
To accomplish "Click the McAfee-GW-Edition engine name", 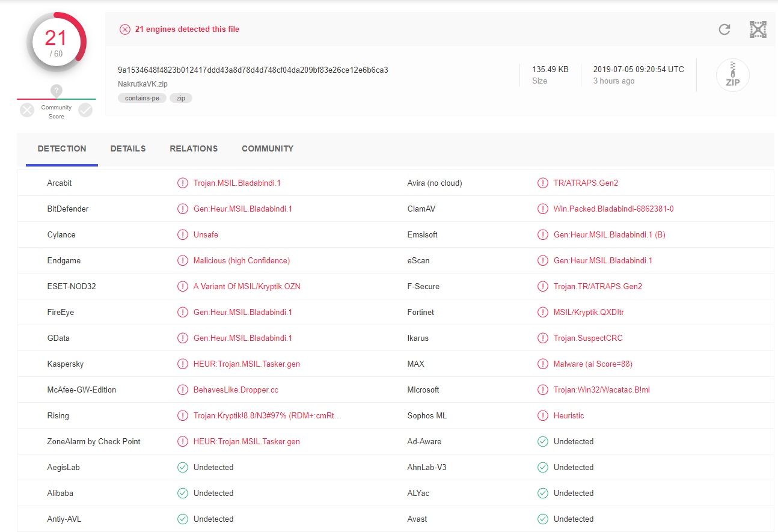I will [82, 390].
